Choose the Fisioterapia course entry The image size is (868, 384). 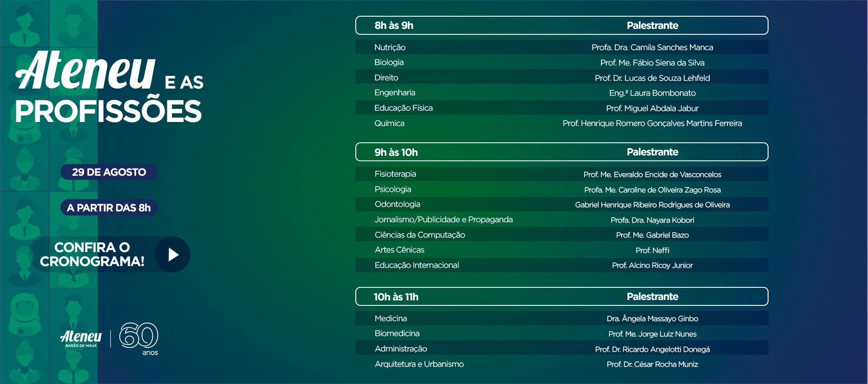(x=395, y=174)
